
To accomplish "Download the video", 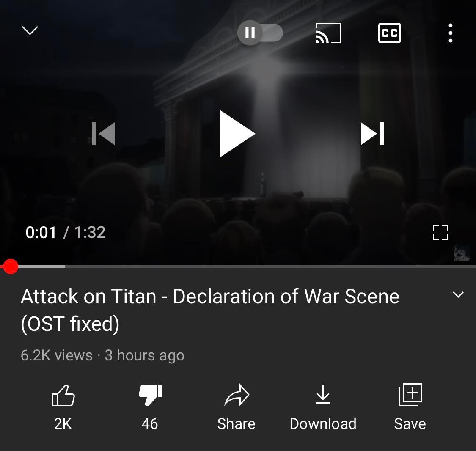I will [x=323, y=407].
